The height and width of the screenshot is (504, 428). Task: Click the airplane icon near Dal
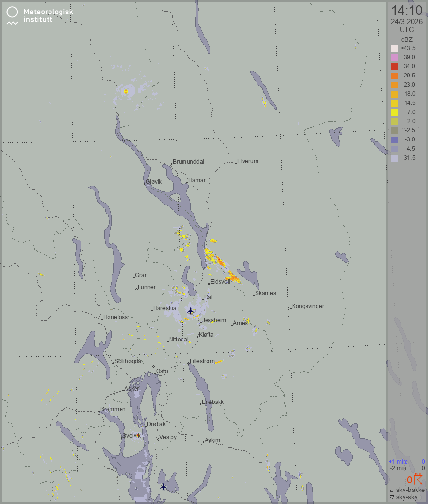tap(191, 311)
